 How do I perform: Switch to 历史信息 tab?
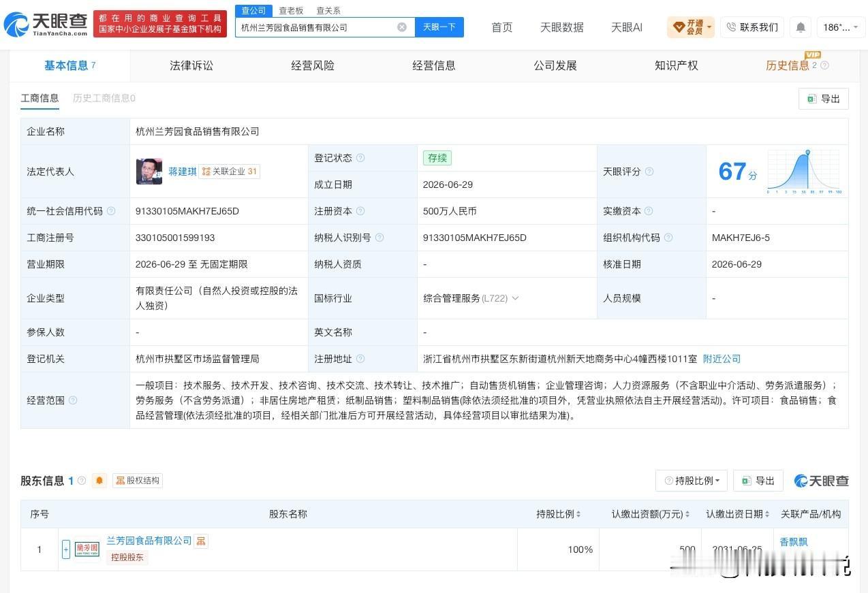(x=788, y=65)
